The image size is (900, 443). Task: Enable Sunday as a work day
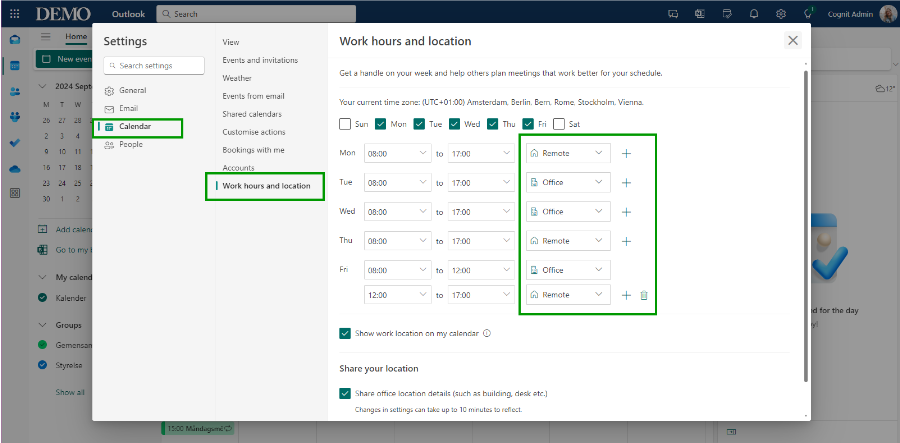pos(346,124)
